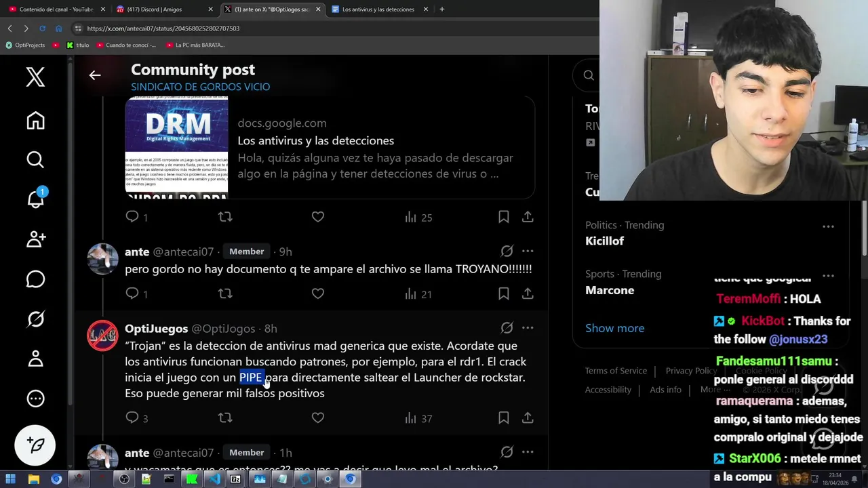Open Grok icon in X sidebar
The image size is (868, 488).
click(35, 319)
